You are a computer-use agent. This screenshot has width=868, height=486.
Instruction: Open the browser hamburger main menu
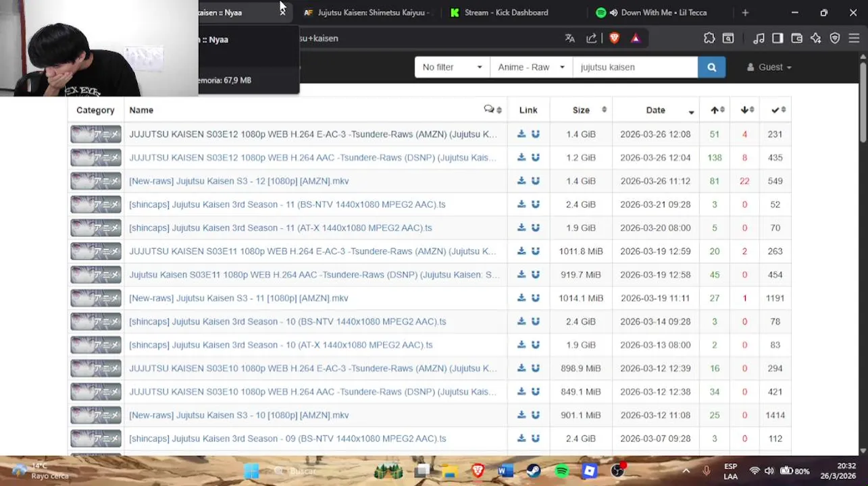point(854,38)
